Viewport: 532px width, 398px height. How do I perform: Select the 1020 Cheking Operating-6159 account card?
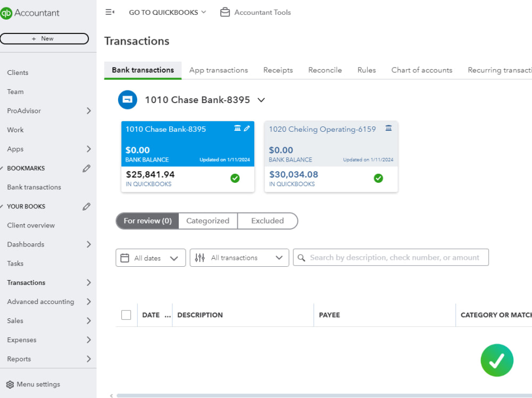pyautogui.click(x=331, y=157)
